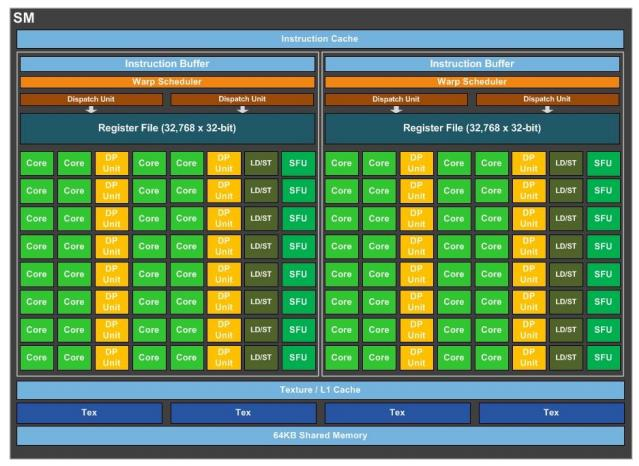This screenshot has height=466, width=639.
Task: Click the Instruction Cache bar
Action: coord(320,39)
